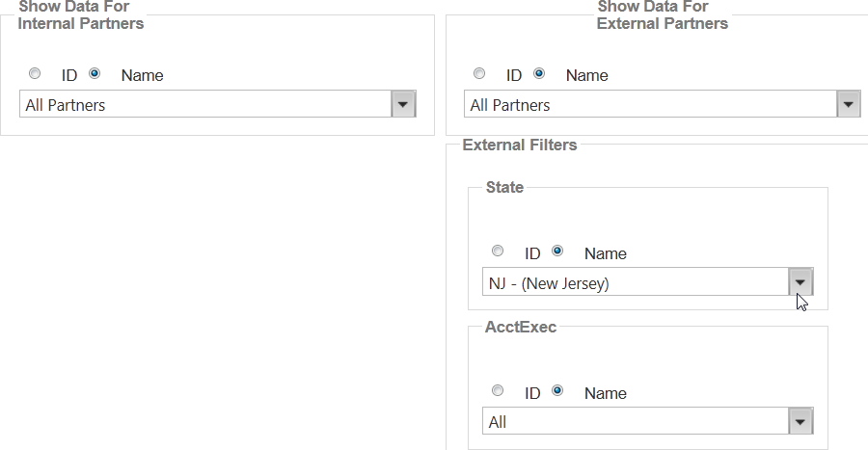Switch the State filter to the ID radio button
Screen dimensions: 868x450
coord(498,251)
